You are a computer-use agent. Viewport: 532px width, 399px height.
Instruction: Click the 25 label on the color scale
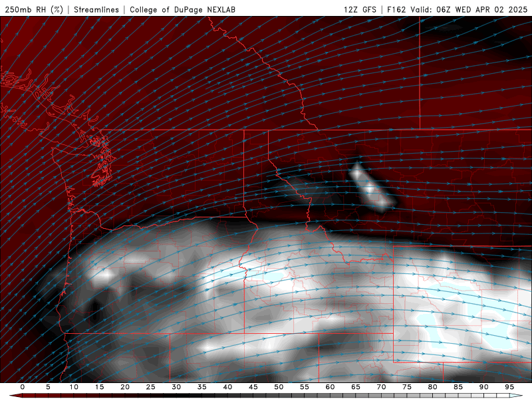151,387
